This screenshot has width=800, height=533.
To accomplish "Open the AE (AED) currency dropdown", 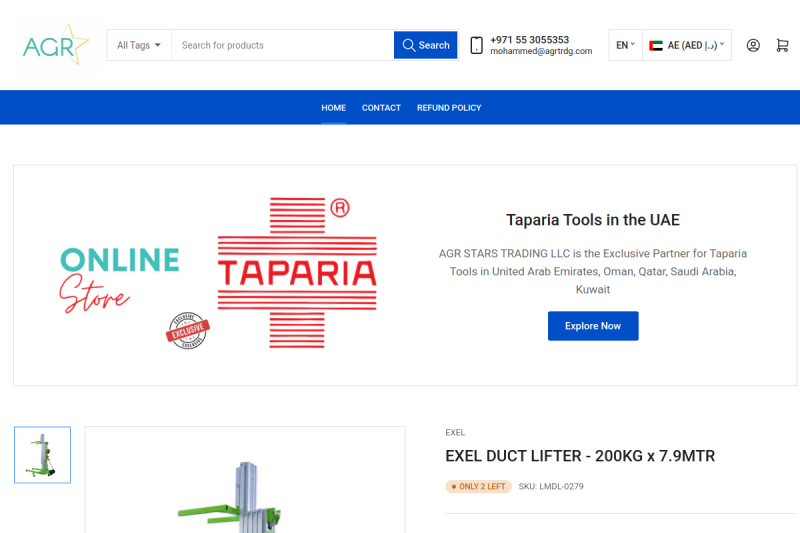I will click(687, 45).
